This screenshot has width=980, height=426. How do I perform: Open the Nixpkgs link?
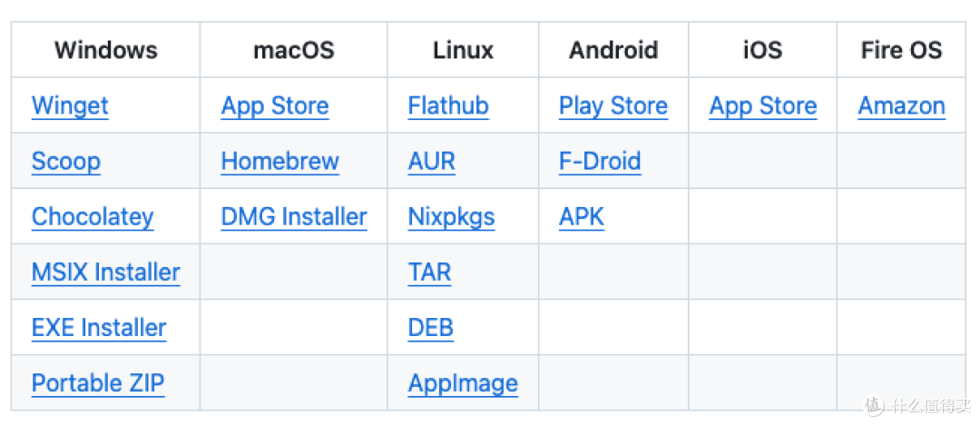pyautogui.click(x=451, y=217)
